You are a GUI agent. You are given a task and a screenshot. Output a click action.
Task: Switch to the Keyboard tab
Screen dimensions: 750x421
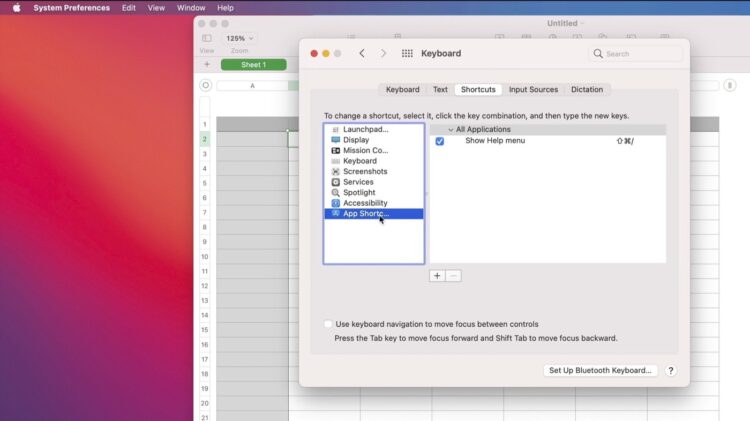(402, 89)
